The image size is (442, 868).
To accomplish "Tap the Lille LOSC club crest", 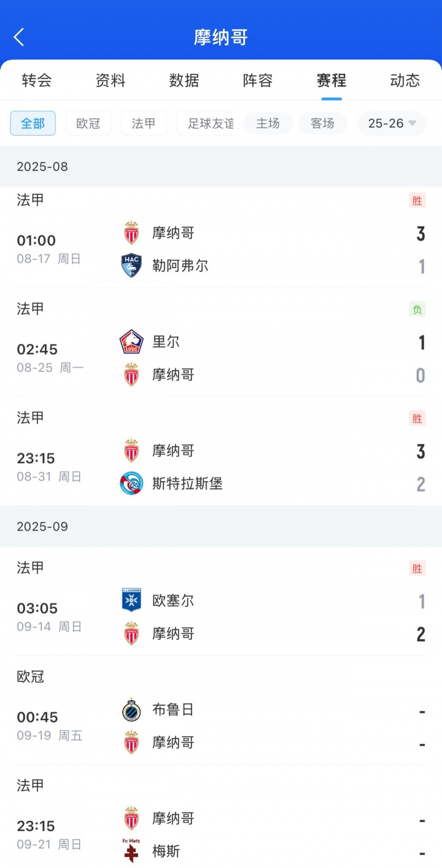I will (x=131, y=342).
